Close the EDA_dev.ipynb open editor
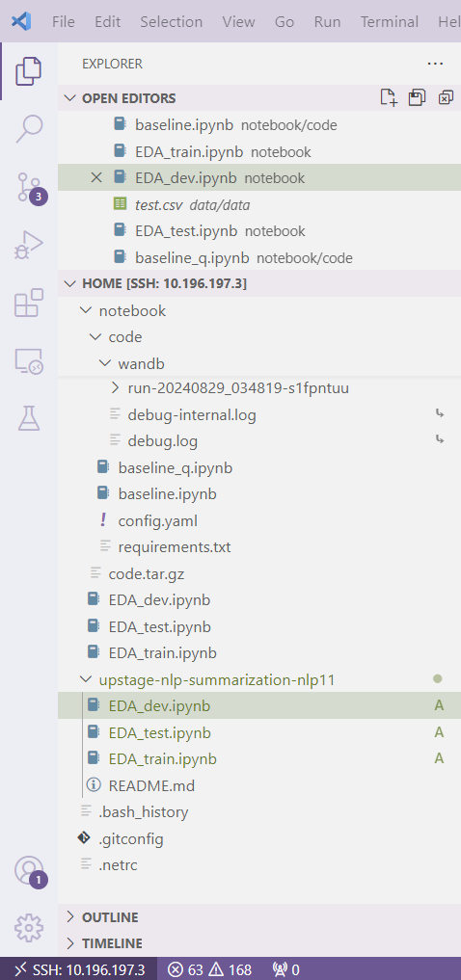This screenshot has height=980, width=461. pos(96,177)
